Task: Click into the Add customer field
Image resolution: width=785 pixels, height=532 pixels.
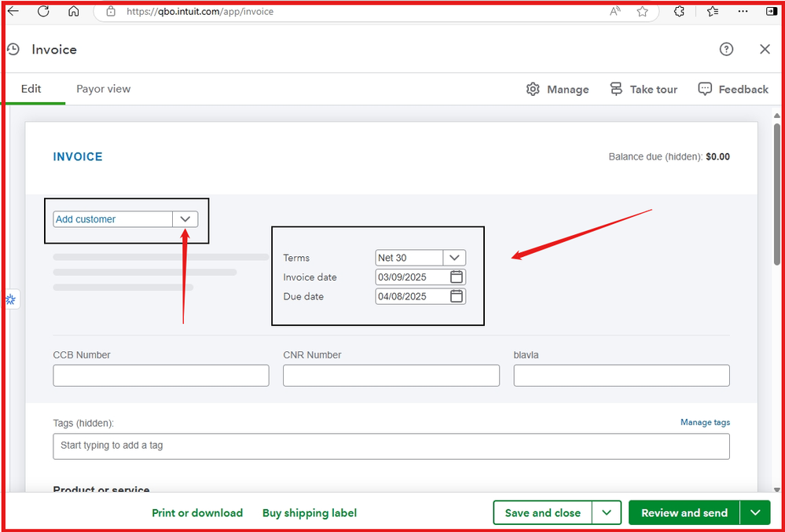Action: 113,219
